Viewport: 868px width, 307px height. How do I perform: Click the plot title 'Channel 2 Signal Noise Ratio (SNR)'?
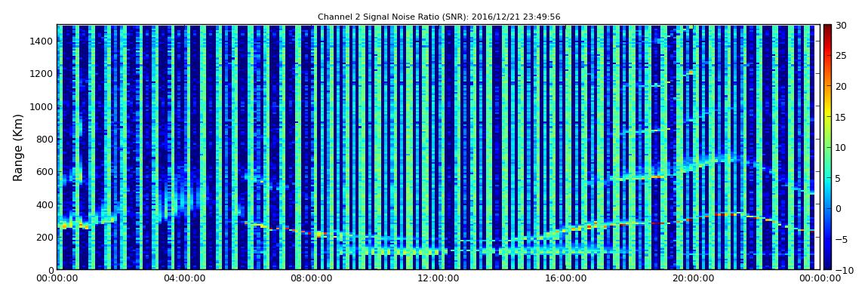439,17
